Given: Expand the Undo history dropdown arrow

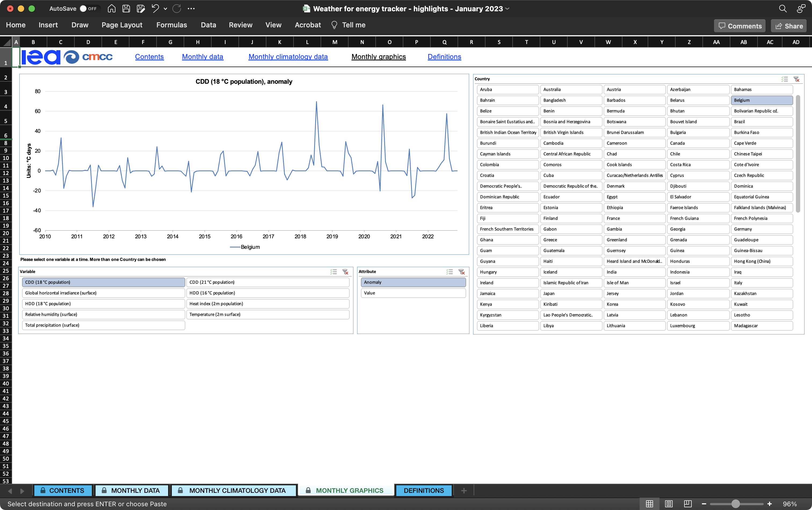Looking at the screenshot, I should [x=165, y=9].
